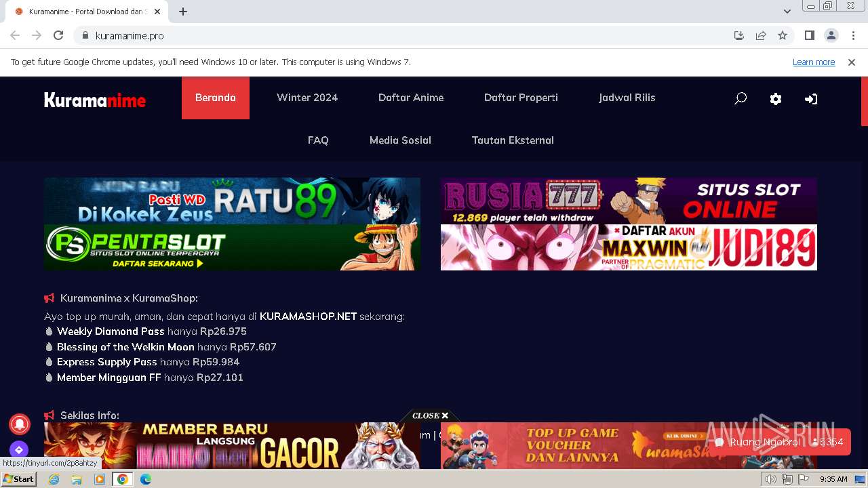This screenshot has height=488, width=868.
Task: Bookmark this page with star icon
Action: pyautogui.click(x=783, y=35)
